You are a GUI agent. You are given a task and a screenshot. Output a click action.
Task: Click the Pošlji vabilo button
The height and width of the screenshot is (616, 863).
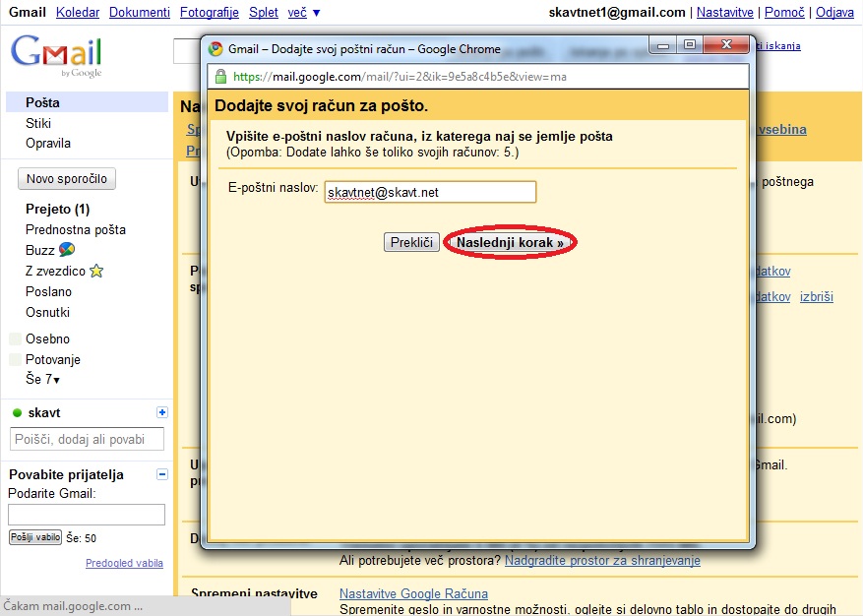pyautogui.click(x=35, y=537)
